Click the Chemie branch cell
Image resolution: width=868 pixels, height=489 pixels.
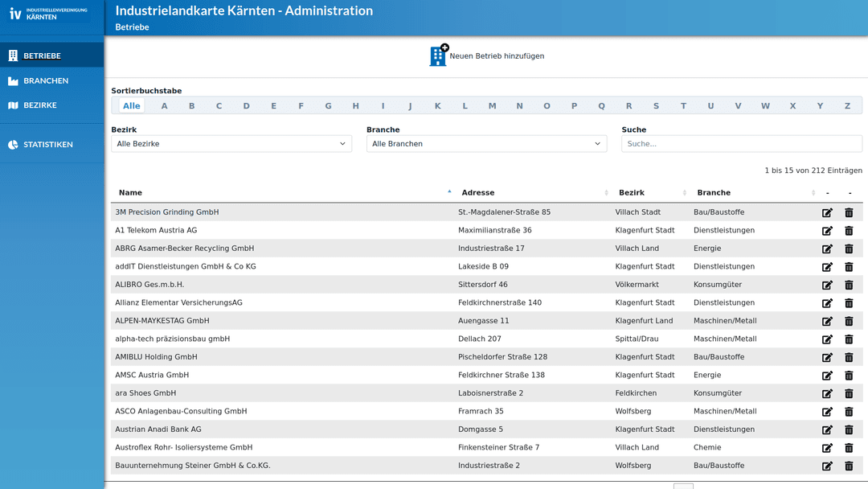coord(707,447)
